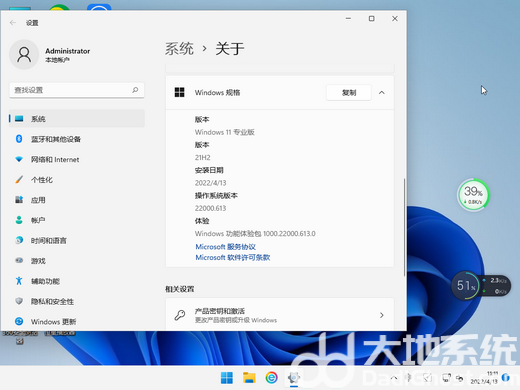Maximize the Settings window

point(372,19)
